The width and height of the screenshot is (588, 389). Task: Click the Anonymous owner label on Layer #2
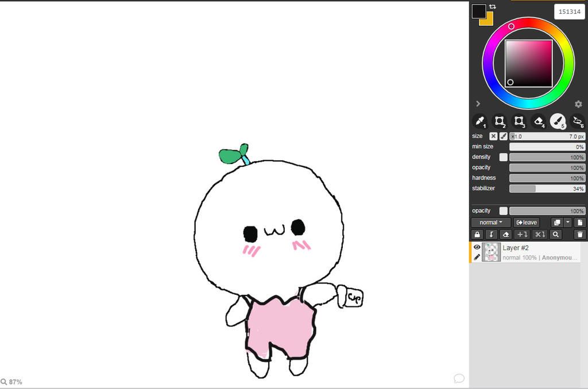tap(559, 258)
